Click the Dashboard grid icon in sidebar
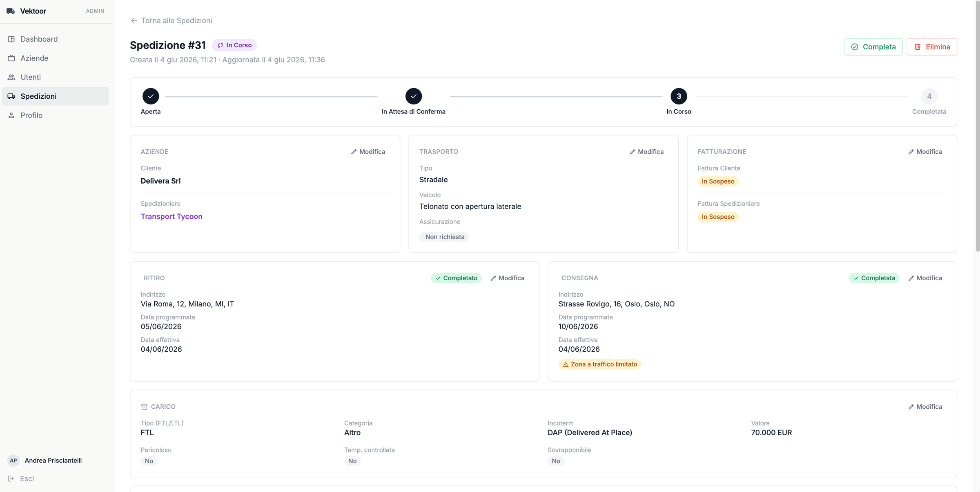 (x=11, y=39)
